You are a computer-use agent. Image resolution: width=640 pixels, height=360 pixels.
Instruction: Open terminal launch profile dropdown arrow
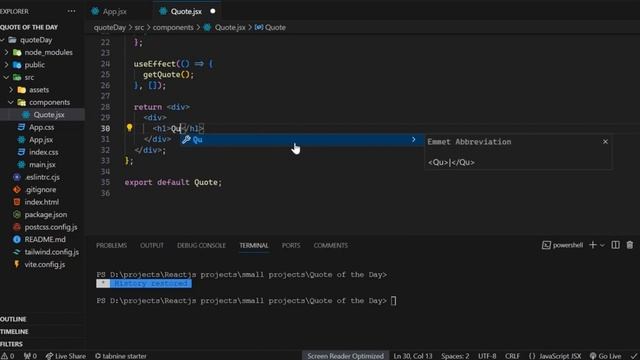(x=602, y=245)
